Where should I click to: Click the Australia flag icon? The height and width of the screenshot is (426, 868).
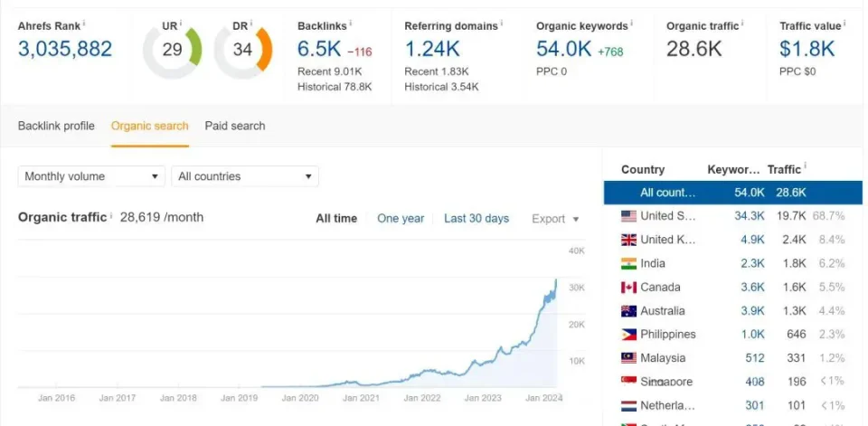629,311
